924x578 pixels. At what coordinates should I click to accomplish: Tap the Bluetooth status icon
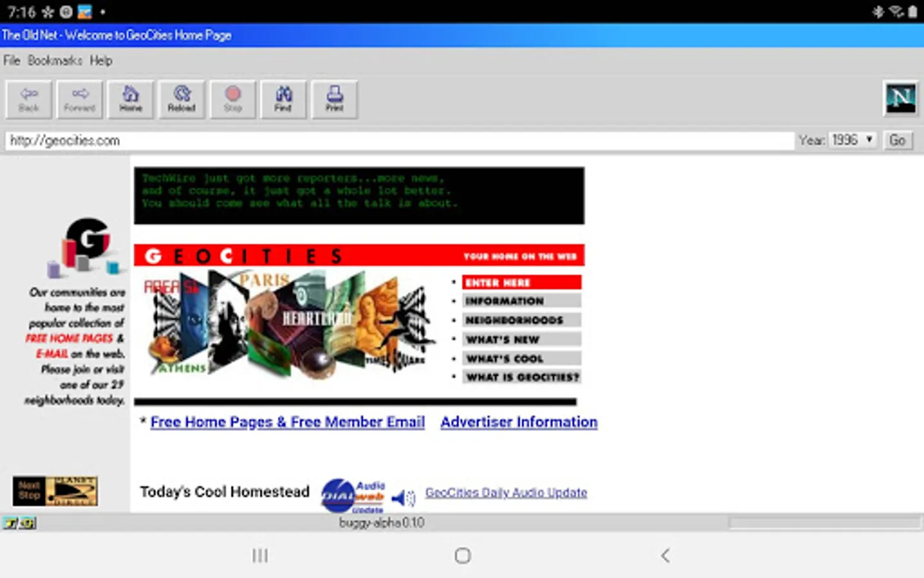878,12
